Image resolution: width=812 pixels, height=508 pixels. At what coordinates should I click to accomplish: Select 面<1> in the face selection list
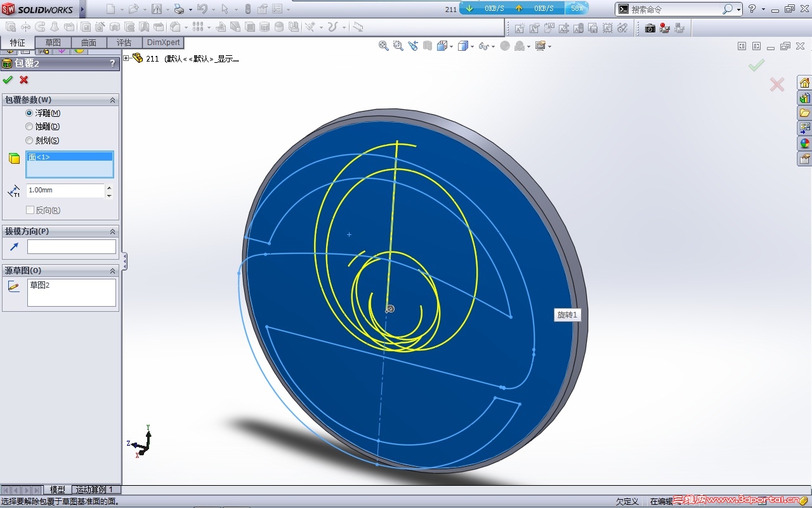tap(70, 157)
